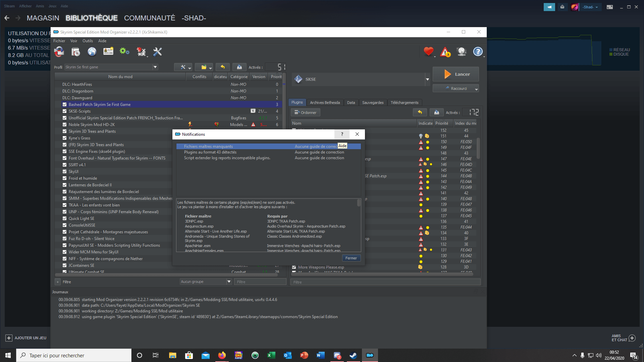Open the Profiles ID card icon
The height and width of the screenshot is (362, 644).
[108, 52]
